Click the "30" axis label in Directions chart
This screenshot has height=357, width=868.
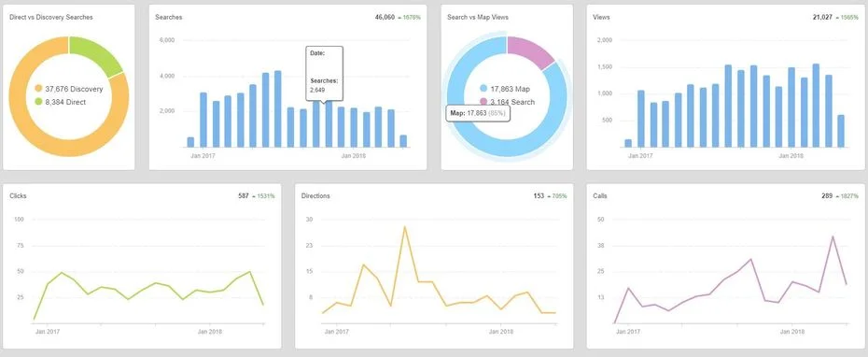310,220
